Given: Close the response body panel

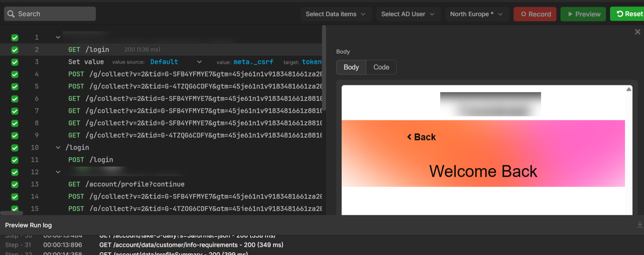Looking at the screenshot, I should (x=637, y=32).
